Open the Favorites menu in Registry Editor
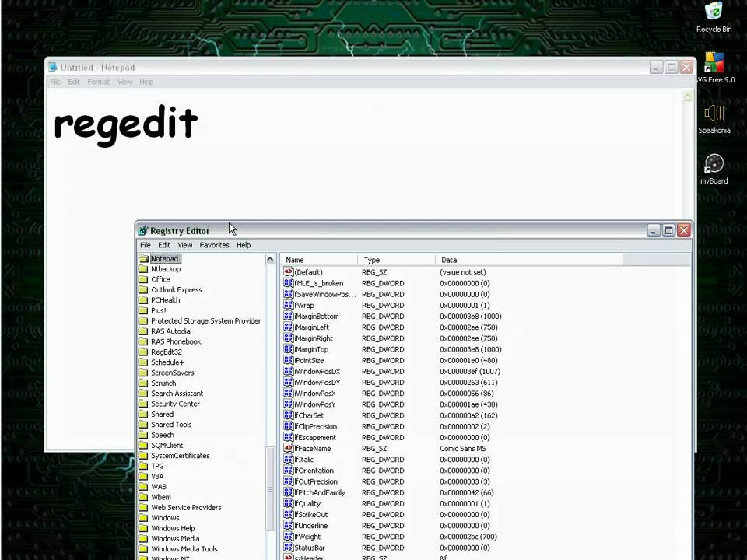Viewport: 747px width, 560px height. pyautogui.click(x=215, y=245)
